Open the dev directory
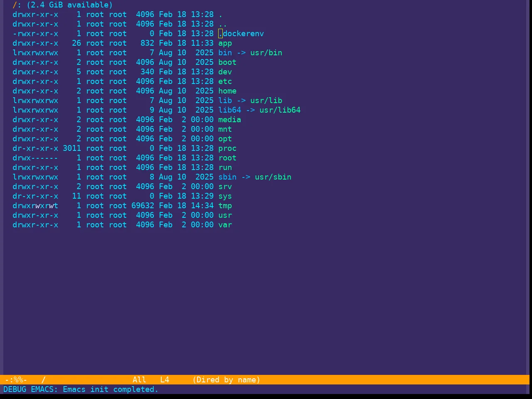532x399 pixels. pos(225,72)
